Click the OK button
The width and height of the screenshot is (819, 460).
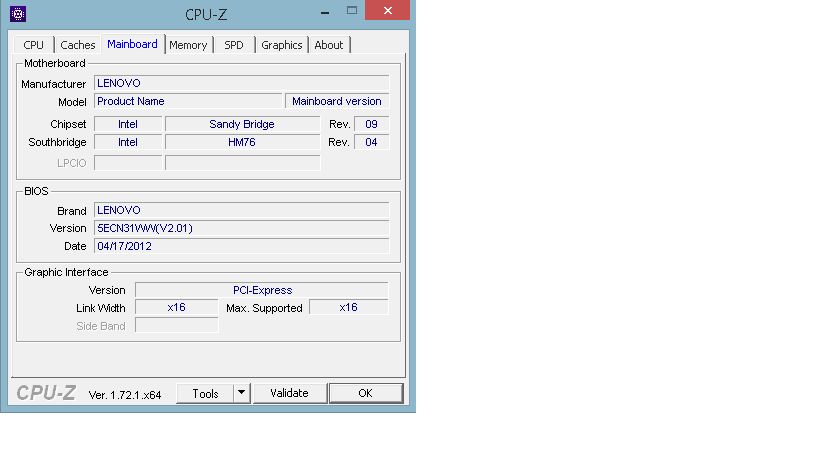tap(366, 393)
